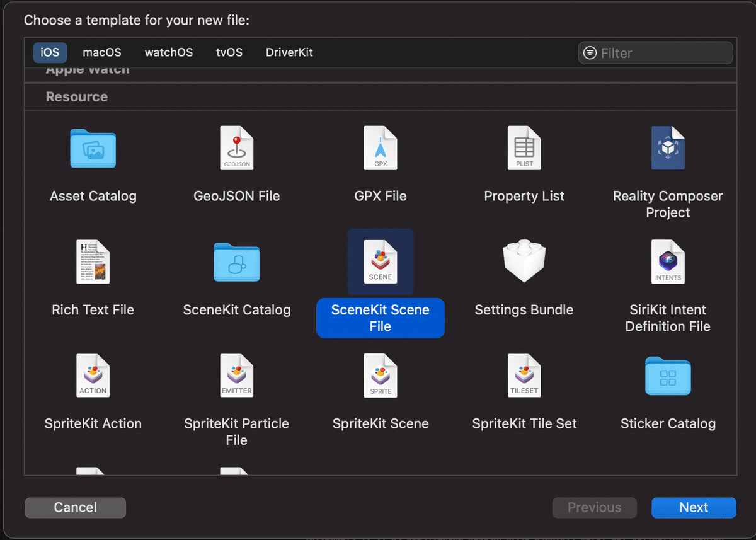756x540 pixels.
Task: Select the Sticker Catalog folder icon
Action: click(668, 375)
